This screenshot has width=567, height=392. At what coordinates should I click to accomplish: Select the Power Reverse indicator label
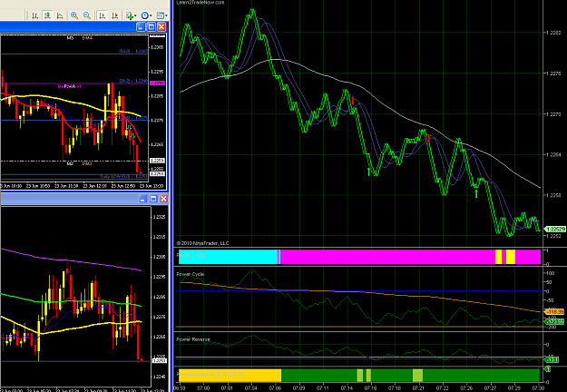(x=193, y=339)
